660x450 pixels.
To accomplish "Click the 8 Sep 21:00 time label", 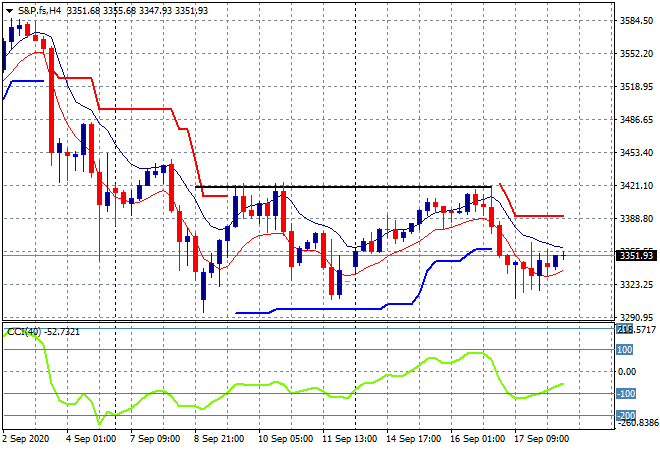I will 219,439.
